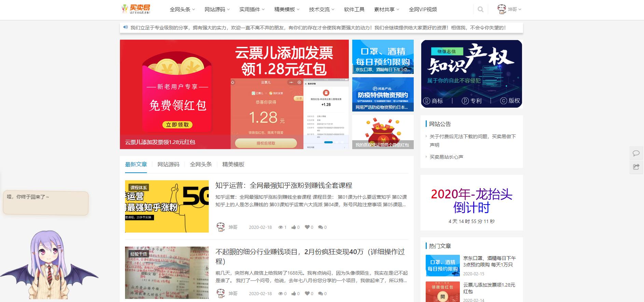
Task: Click the speaker icon in announcement bar
Action: click(x=125, y=27)
